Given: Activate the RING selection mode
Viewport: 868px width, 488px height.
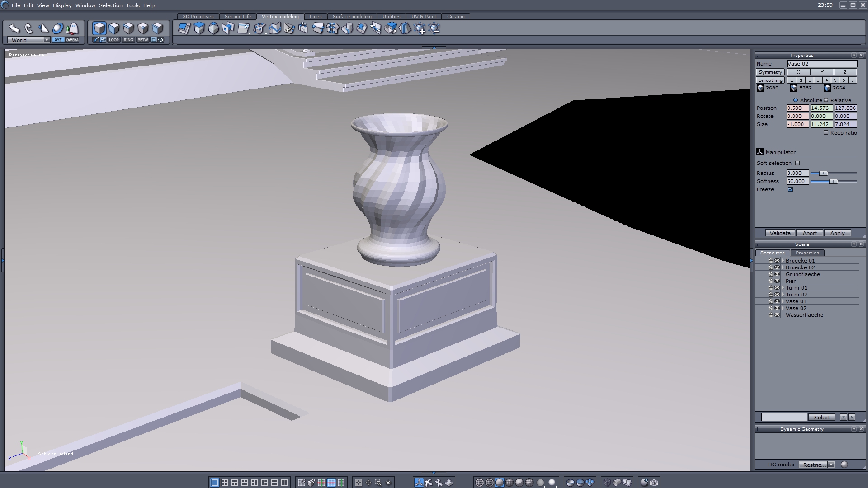Looking at the screenshot, I should (128, 40).
